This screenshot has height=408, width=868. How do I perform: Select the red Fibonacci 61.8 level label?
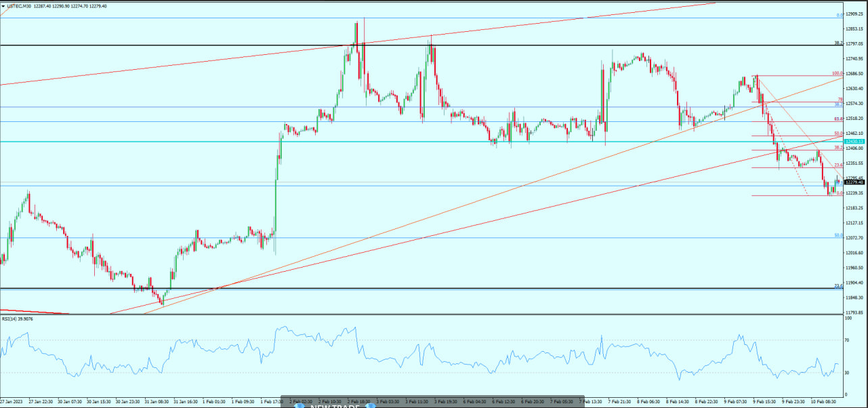[838, 119]
